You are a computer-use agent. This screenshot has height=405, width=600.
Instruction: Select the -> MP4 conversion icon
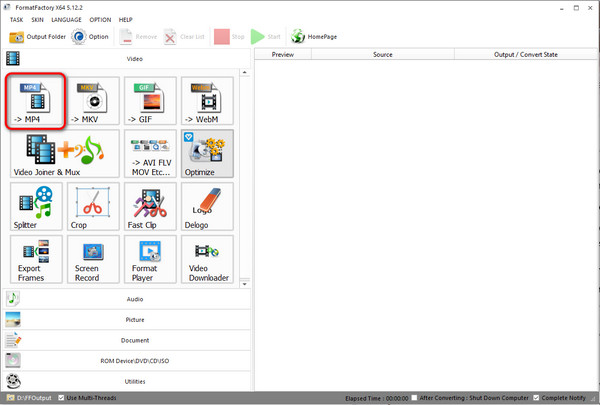(35, 101)
